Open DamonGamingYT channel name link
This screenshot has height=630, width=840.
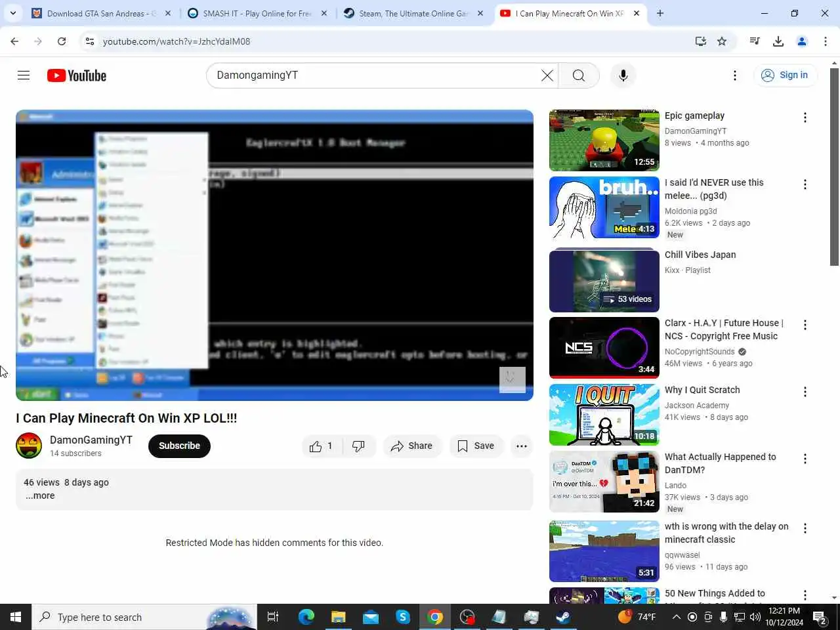91,440
